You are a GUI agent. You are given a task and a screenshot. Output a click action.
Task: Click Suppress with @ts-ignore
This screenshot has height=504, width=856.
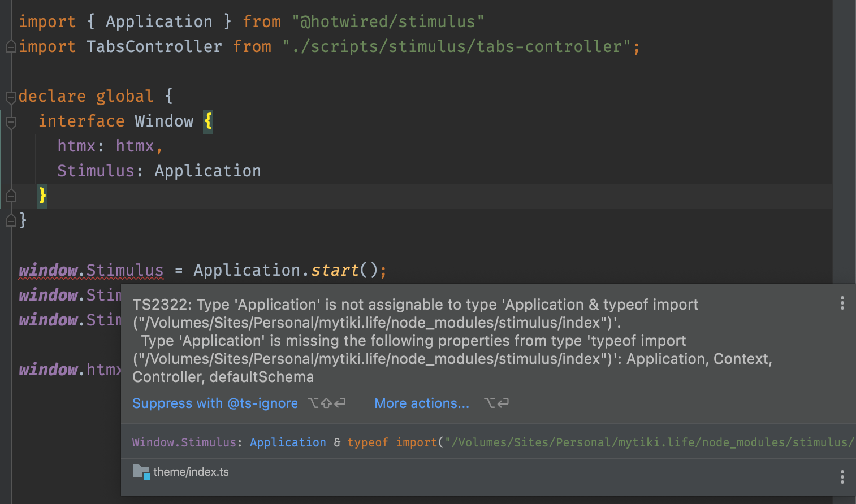tap(215, 403)
